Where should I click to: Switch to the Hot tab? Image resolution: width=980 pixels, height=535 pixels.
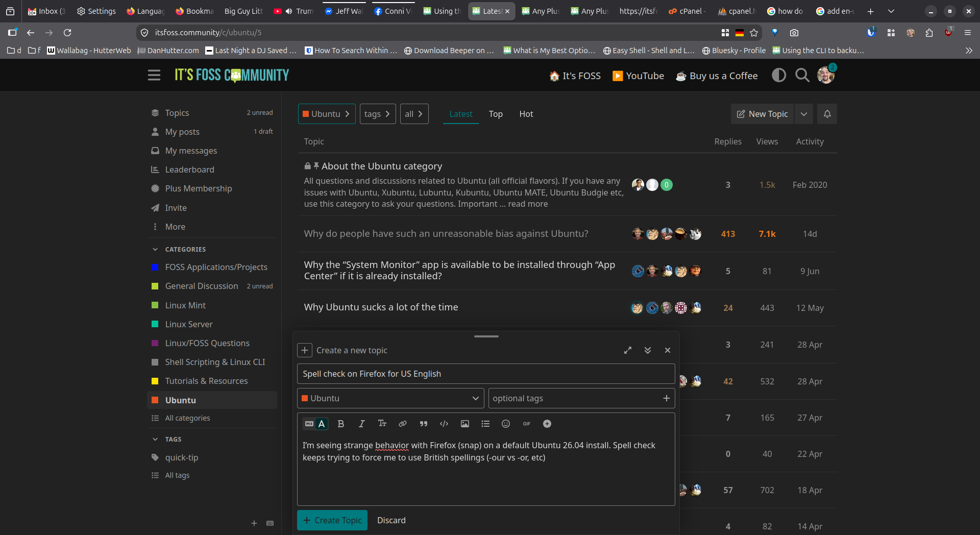point(526,114)
